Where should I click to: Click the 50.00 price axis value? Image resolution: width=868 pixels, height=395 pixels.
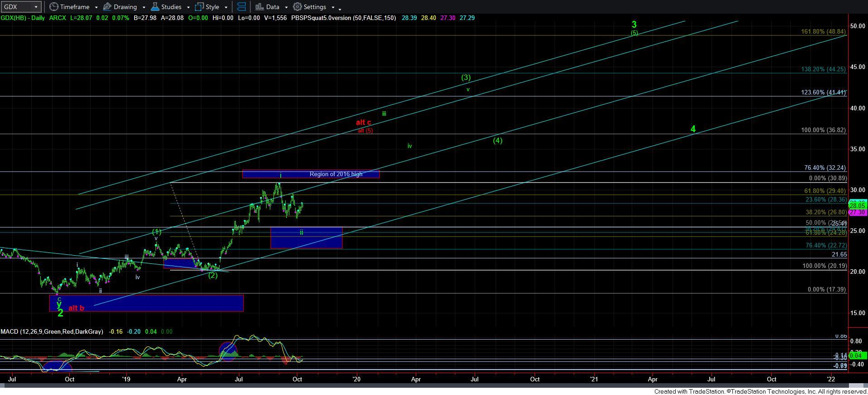tap(858, 26)
